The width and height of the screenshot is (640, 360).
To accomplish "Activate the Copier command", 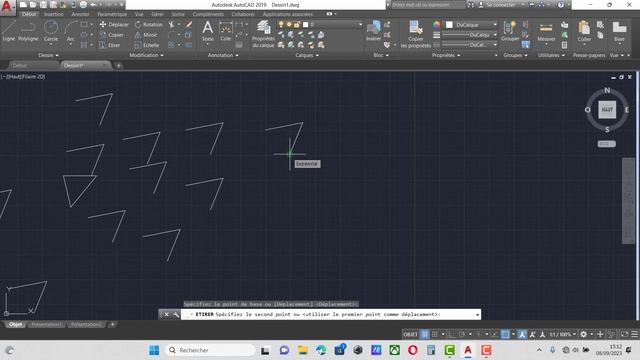I will point(111,35).
